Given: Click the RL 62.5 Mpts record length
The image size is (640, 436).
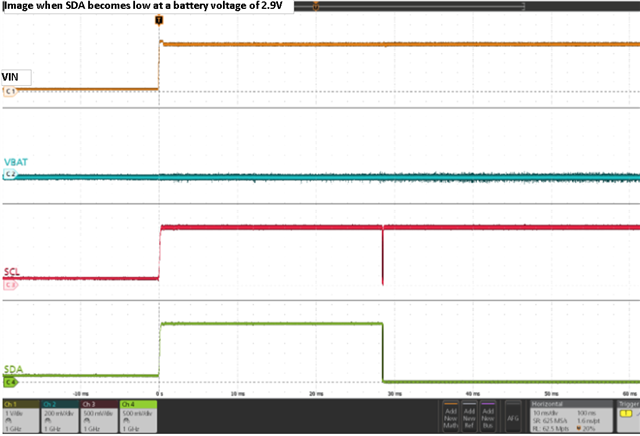Looking at the screenshot, I should (x=551, y=428).
